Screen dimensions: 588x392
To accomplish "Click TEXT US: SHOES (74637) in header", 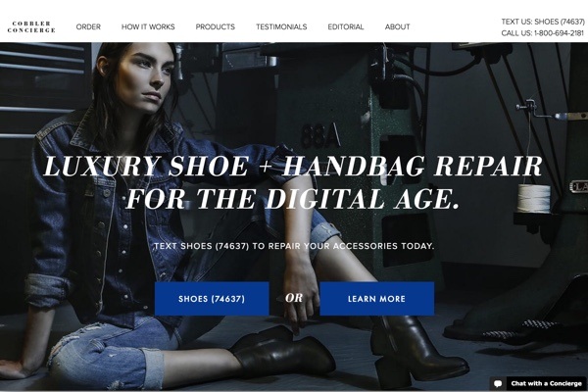I will pos(543,22).
